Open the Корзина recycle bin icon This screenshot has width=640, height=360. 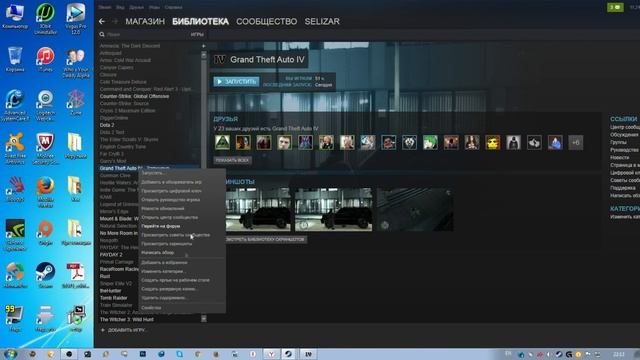tap(15, 60)
